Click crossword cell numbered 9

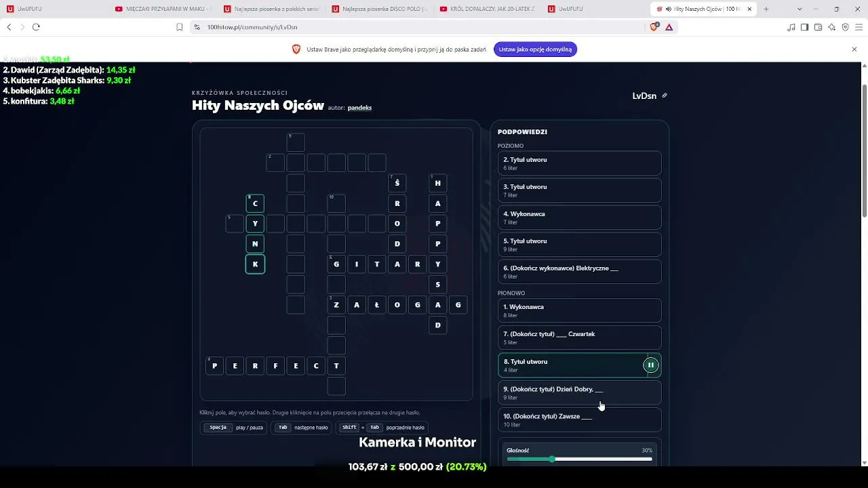(296, 142)
